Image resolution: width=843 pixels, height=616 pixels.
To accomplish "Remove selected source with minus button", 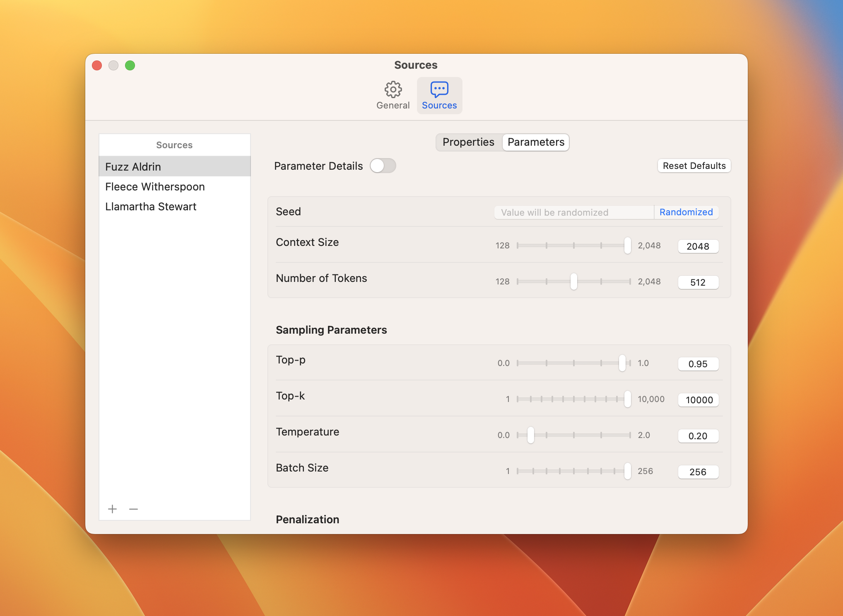I will coord(133,509).
